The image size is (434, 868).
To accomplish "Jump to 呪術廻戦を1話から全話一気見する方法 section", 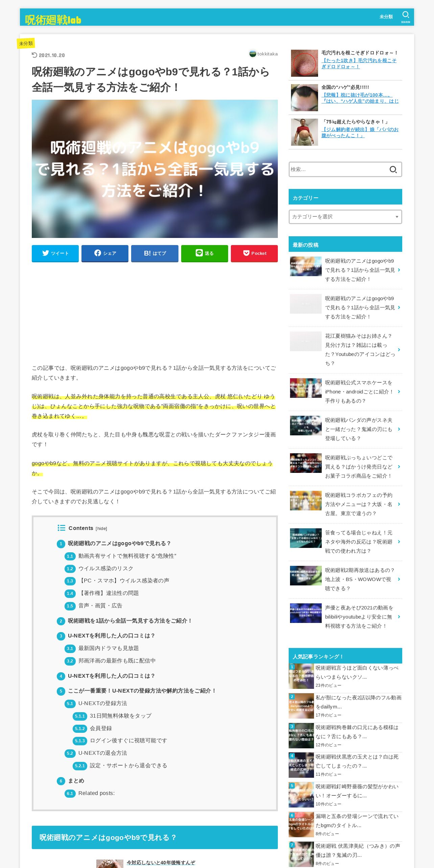I will [x=130, y=621].
